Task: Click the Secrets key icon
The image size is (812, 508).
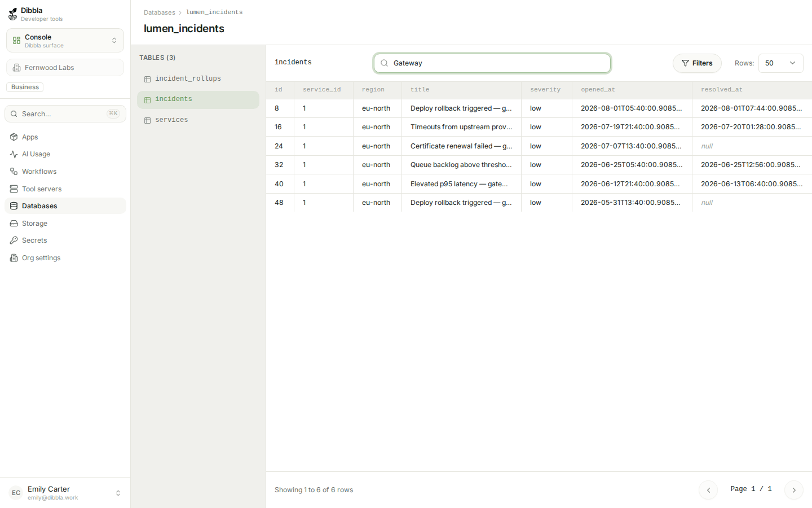Action: [14, 240]
